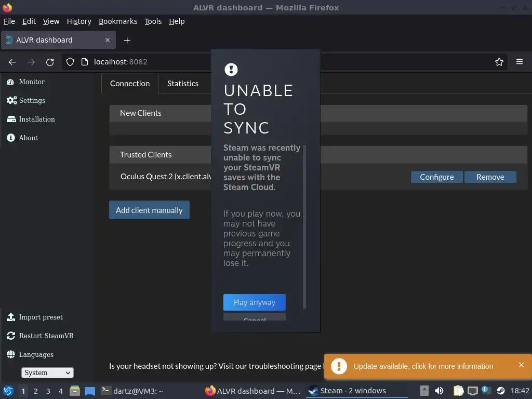This screenshot has height=399, width=532.
Task: Reload the ALVR dashboard page
Action: tap(50, 62)
